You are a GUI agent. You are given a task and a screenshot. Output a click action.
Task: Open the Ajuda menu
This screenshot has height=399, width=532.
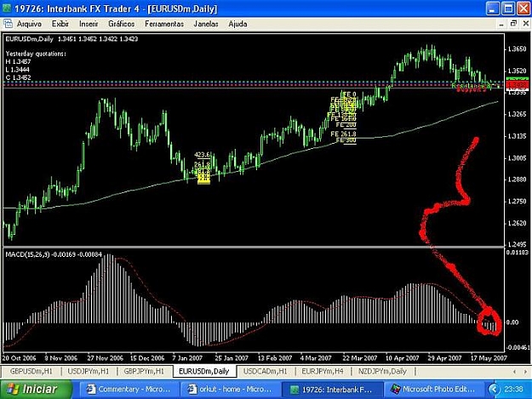[237, 24]
